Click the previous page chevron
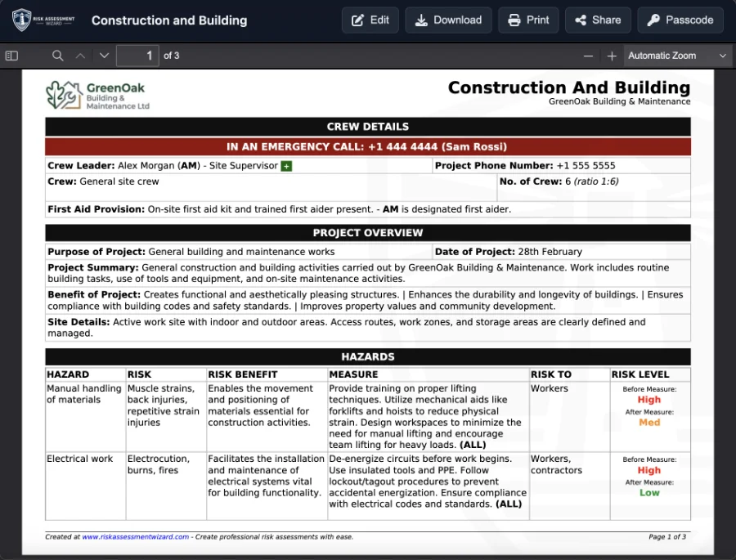The image size is (736, 560). (x=79, y=55)
